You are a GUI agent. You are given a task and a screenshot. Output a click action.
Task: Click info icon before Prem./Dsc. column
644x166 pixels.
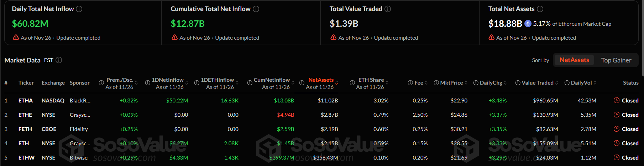pyautogui.click(x=101, y=83)
